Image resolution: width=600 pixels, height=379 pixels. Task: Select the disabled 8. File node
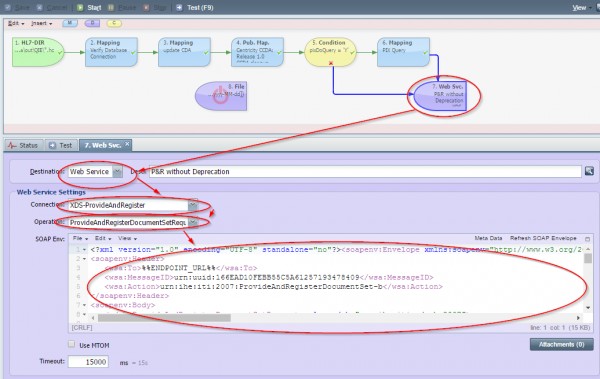click(x=221, y=96)
